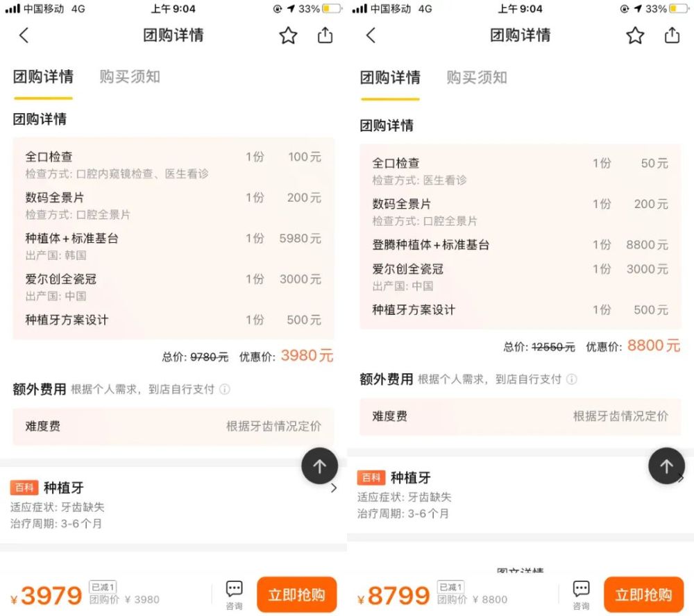
Task: Switch to 购买须知 tab on right screen
Action: click(477, 78)
